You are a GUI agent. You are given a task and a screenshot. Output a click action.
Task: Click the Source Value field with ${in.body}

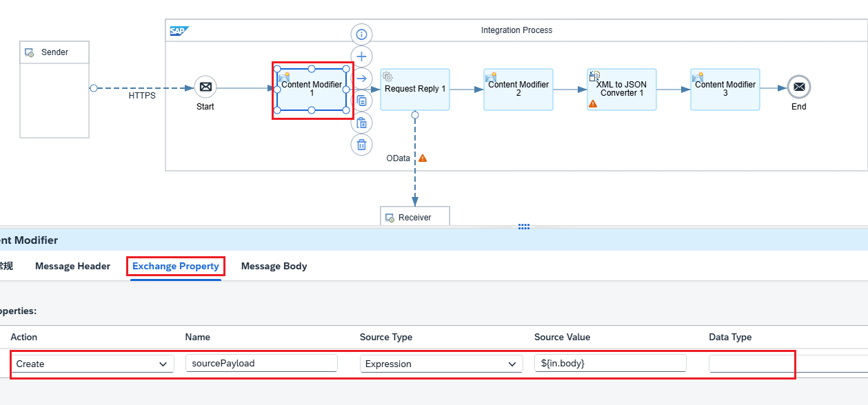click(610, 363)
